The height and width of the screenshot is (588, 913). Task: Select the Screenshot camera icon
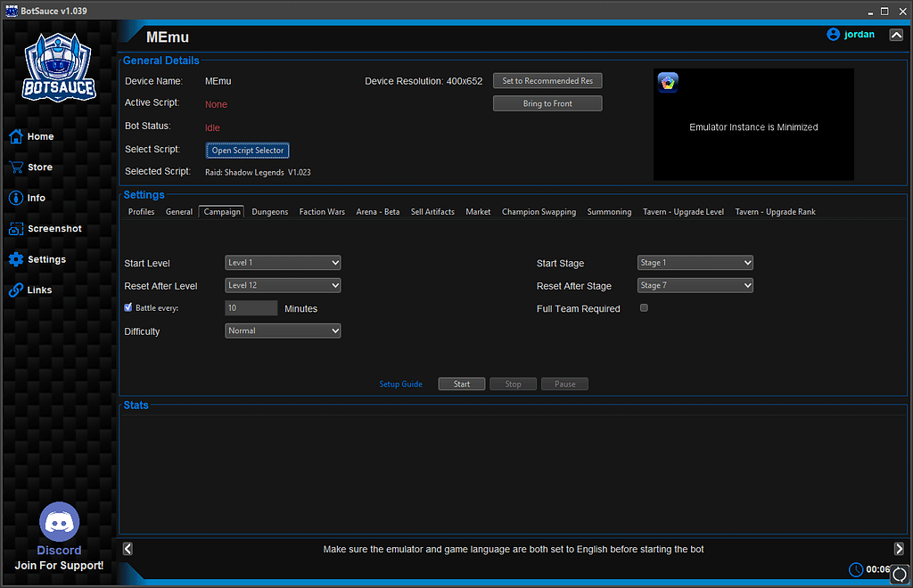click(16, 228)
